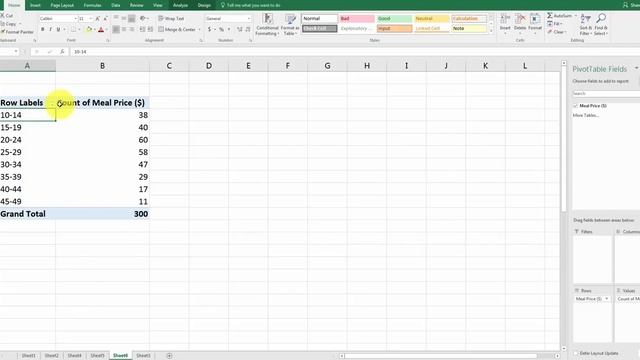The width and height of the screenshot is (640, 360).
Task: Open Find & Select menu
Action: point(601,24)
